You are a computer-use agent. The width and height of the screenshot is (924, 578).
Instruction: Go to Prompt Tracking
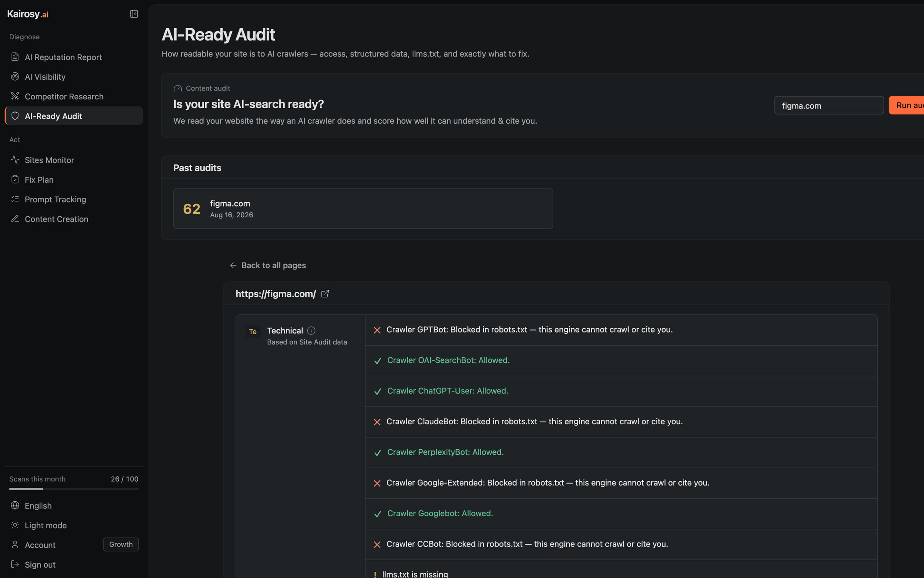(74, 199)
